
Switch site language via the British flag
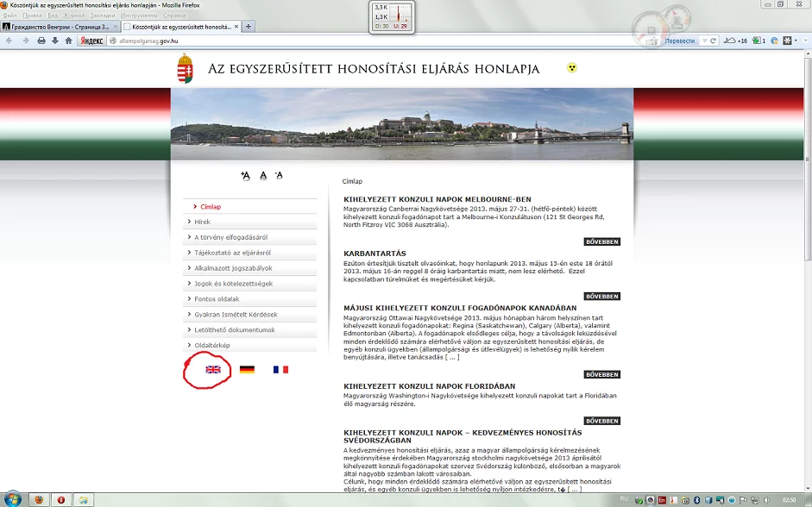213,370
